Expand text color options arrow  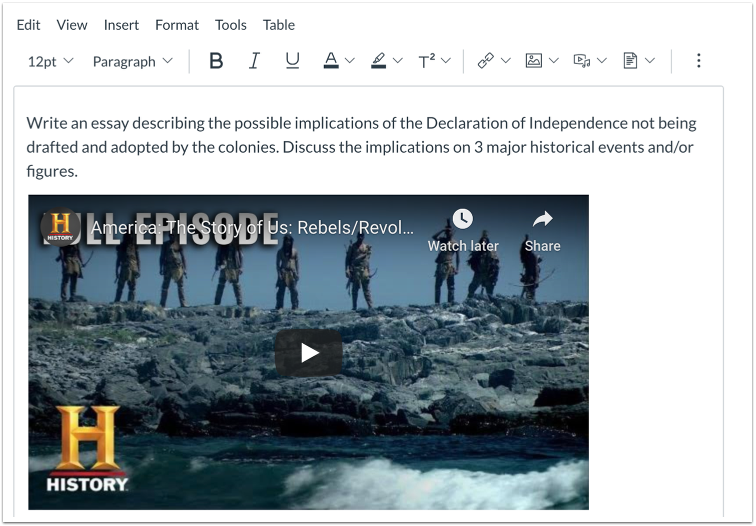point(350,61)
